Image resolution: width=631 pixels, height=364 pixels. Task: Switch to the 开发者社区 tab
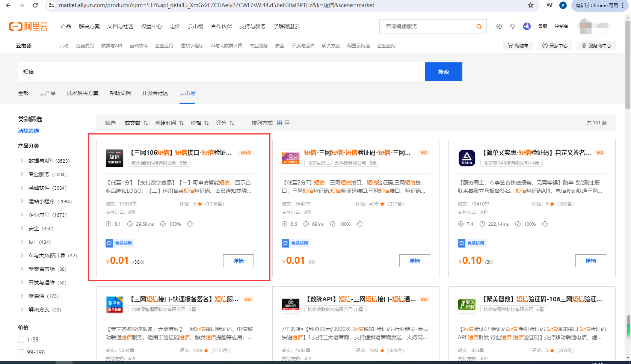tap(155, 93)
